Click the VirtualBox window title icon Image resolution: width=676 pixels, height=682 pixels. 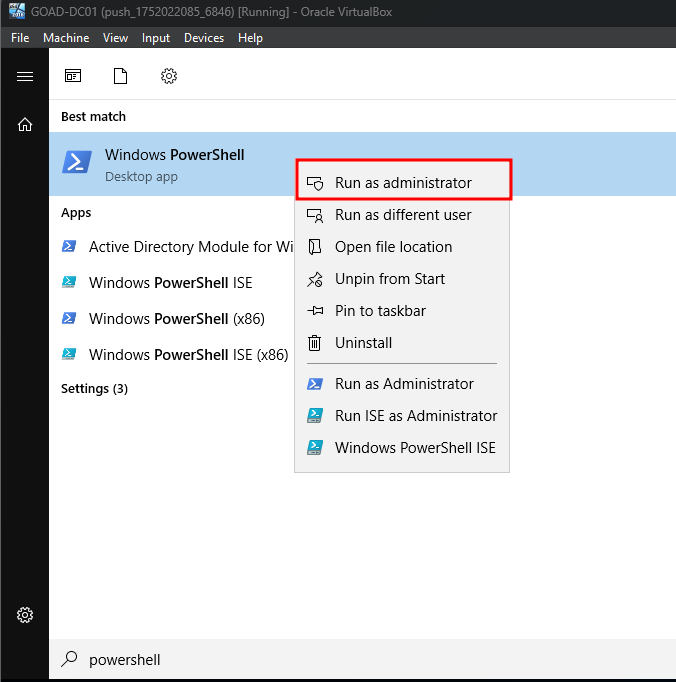click(x=17, y=11)
